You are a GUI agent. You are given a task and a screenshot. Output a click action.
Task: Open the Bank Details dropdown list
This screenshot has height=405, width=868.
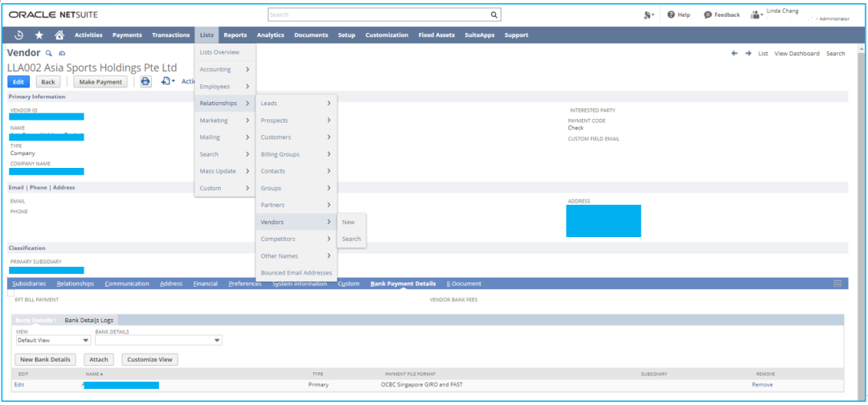tap(158, 340)
